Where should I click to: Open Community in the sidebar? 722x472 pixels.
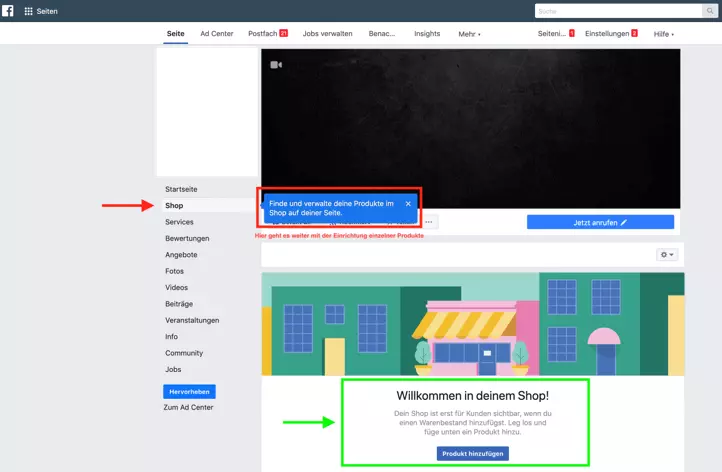(x=184, y=353)
